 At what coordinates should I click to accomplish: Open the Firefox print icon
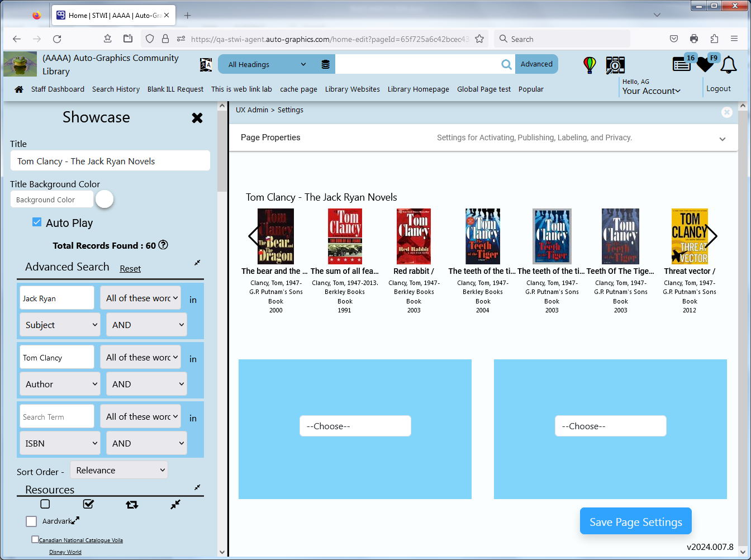tap(694, 39)
